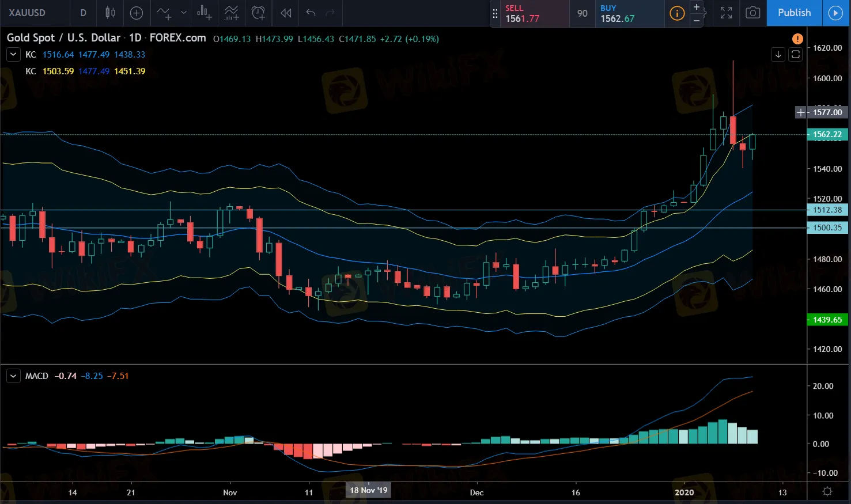The image size is (851, 504).
Task: Toggle fullscreen mode for the chart
Action: click(x=726, y=13)
